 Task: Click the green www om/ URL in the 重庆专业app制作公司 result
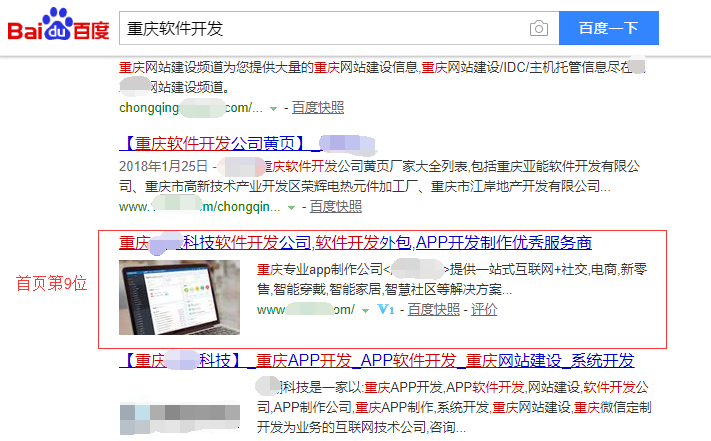[306, 310]
